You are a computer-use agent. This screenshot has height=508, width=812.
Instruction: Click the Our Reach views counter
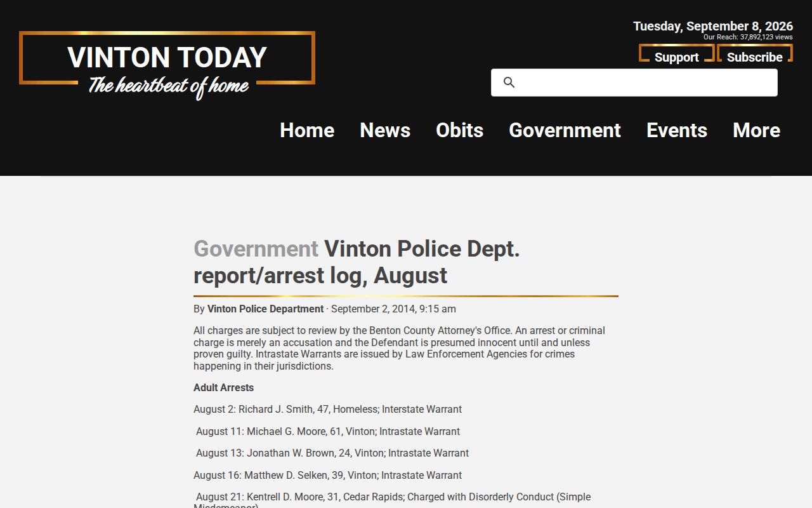click(x=748, y=37)
